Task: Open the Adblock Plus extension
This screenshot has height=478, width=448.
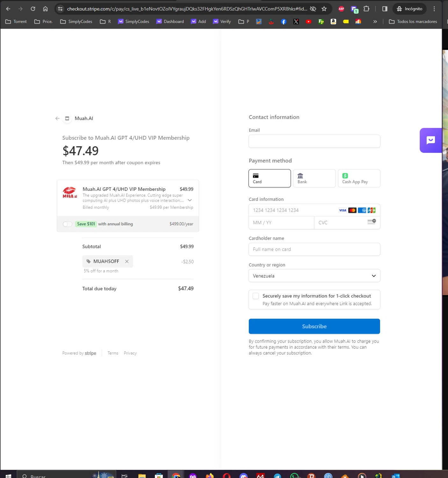Action: coord(341,9)
